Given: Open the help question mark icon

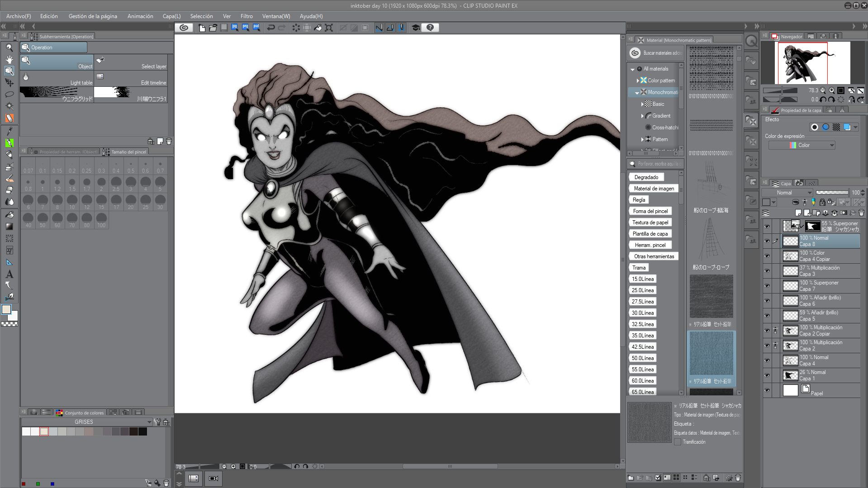Looking at the screenshot, I should [430, 28].
